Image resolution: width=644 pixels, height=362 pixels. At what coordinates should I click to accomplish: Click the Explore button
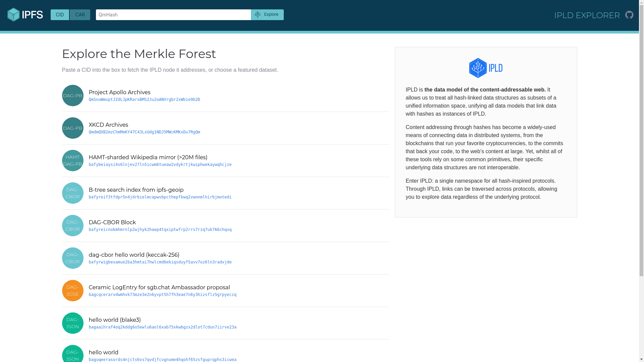(267, 15)
